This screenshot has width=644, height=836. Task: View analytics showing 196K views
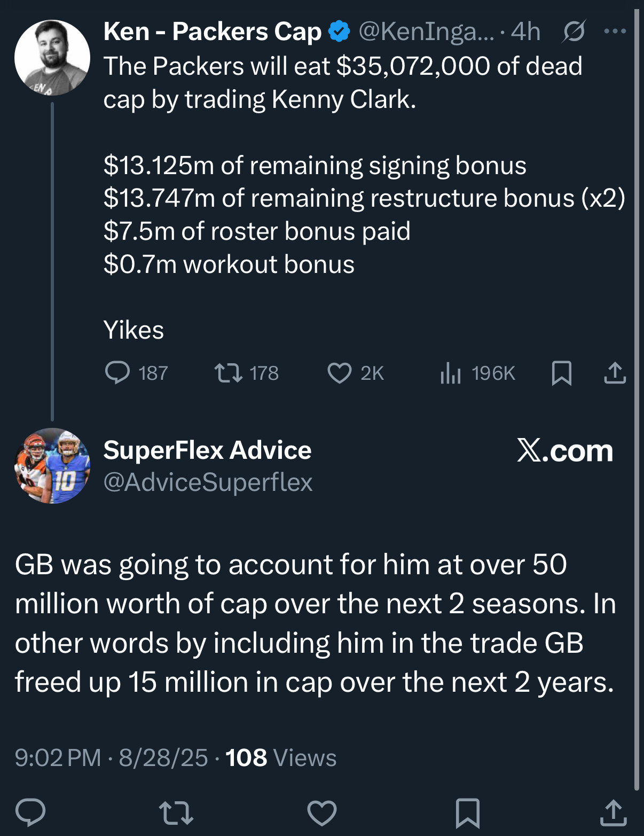click(x=477, y=373)
